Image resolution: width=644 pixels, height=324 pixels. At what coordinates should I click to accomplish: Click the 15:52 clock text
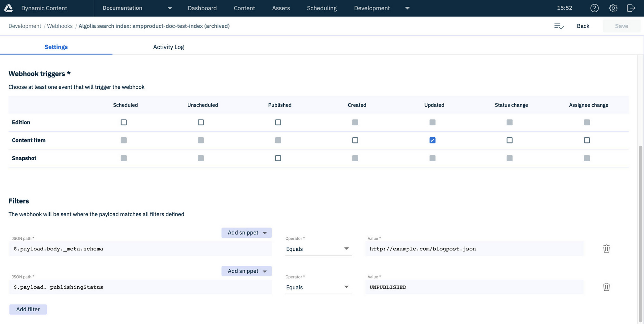[565, 8]
